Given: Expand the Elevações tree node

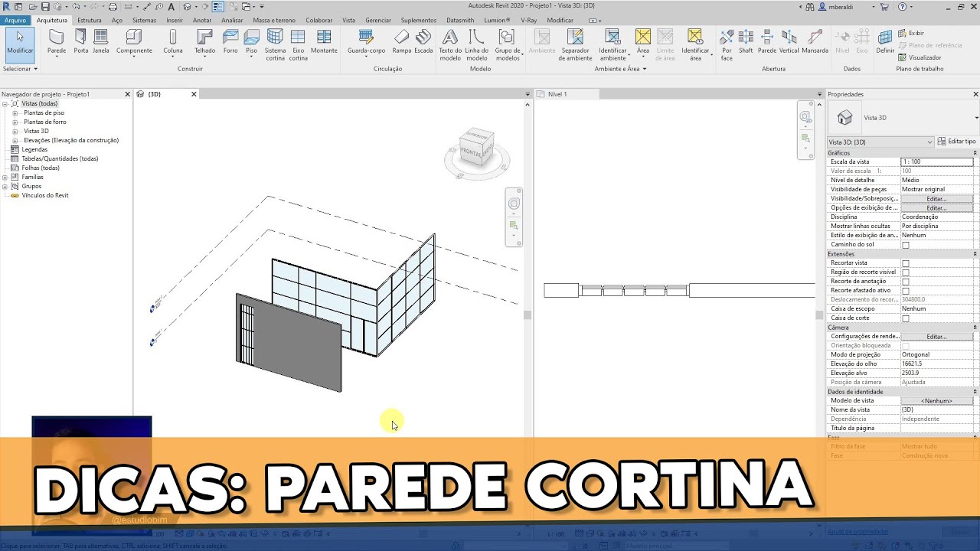Looking at the screenshot, I should [x=15, y=140].
